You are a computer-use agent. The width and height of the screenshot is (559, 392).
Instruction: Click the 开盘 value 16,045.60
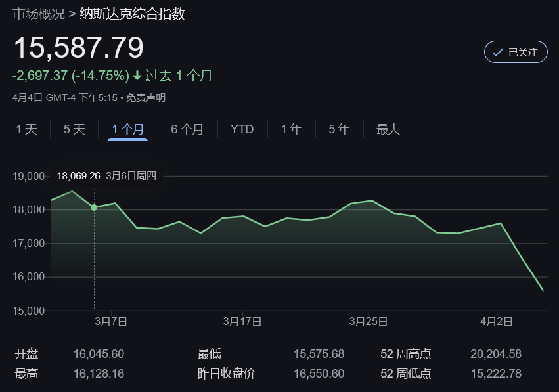click(x=99, y=354)
